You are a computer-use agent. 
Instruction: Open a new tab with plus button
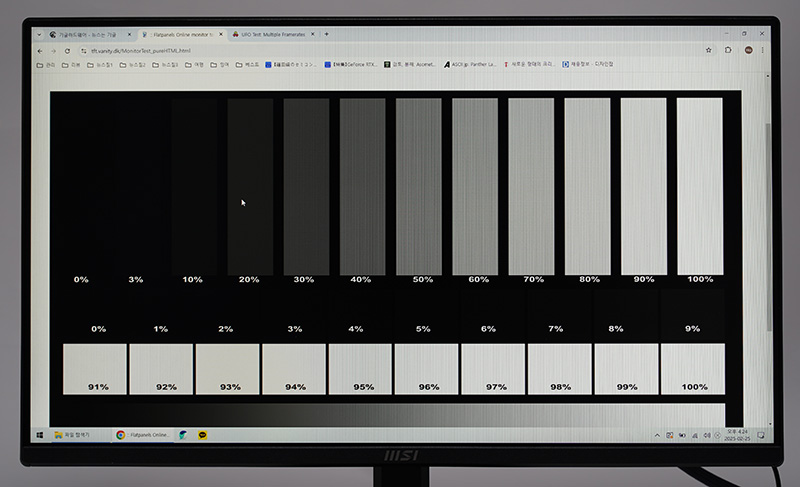(327, 34)
